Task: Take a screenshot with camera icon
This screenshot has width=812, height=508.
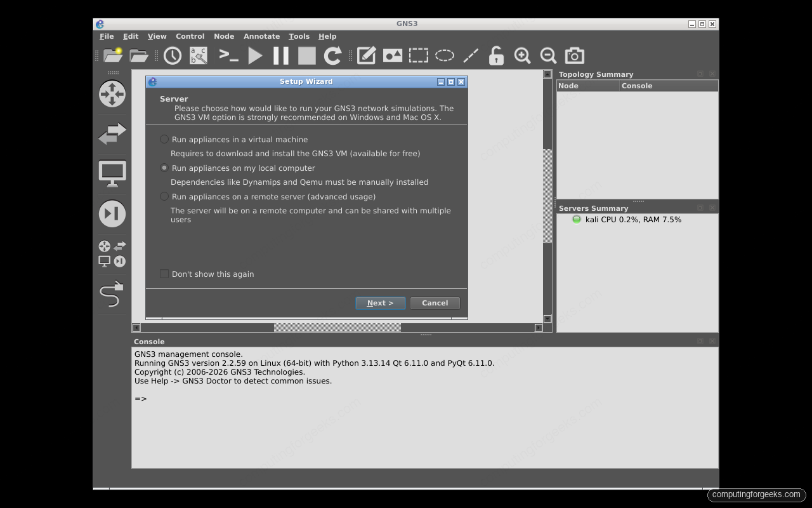Action: point(575,55)
